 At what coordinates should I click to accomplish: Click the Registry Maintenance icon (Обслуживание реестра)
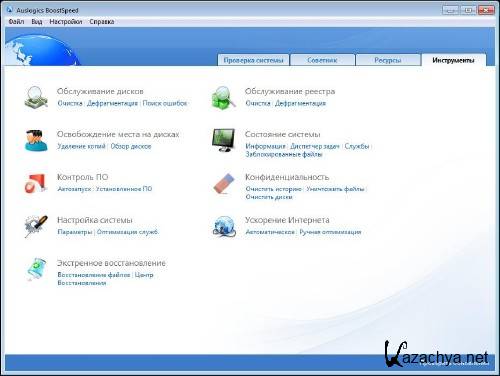click(x=223, y=97)
